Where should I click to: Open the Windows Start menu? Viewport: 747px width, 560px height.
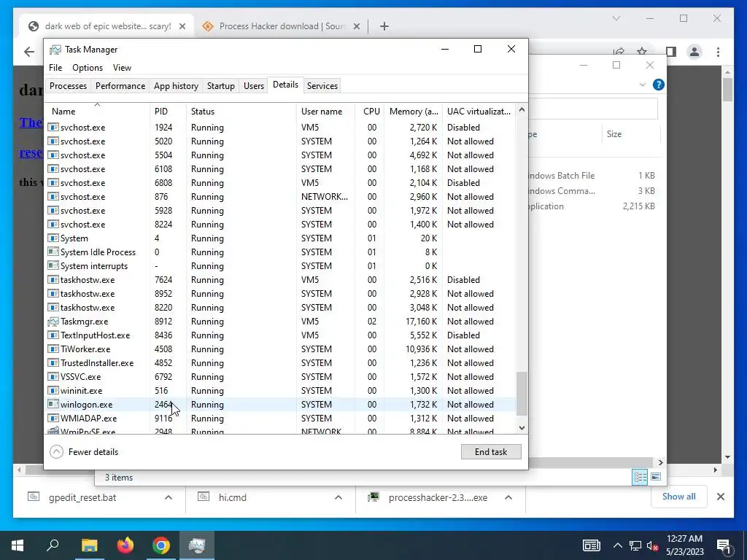pyautogui.click(x=18, y=545)
